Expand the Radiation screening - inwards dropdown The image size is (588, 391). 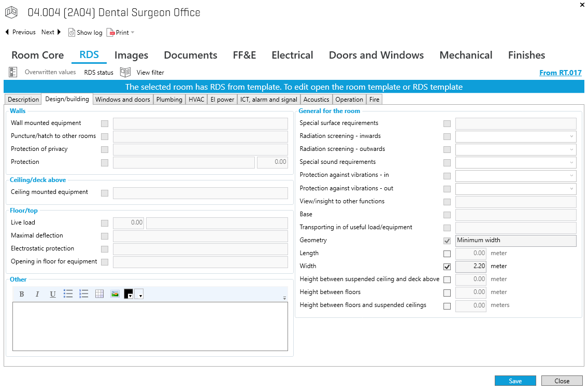571,136
